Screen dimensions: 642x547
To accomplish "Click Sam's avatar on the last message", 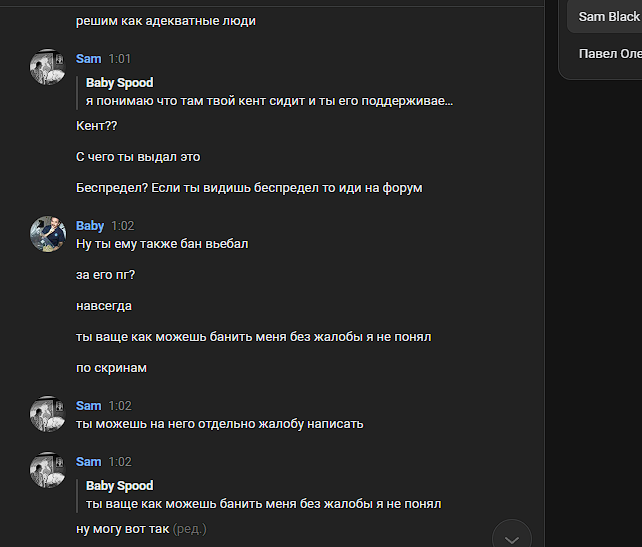I will pyautogui.click(x=48, y=469).
